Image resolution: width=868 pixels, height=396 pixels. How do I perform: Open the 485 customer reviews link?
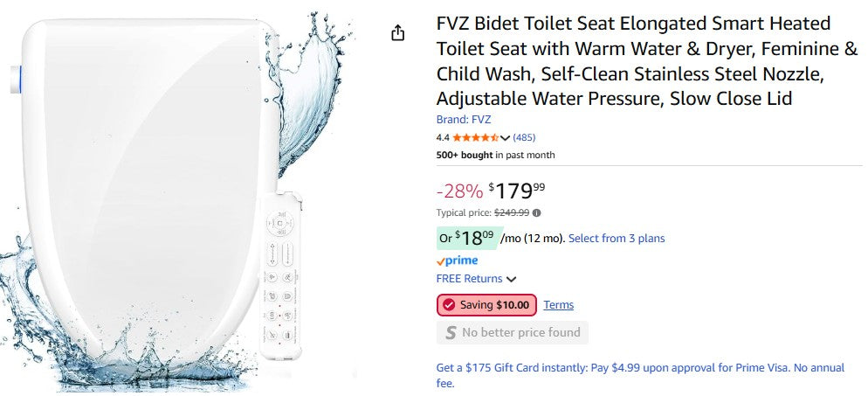coord(524,137)
